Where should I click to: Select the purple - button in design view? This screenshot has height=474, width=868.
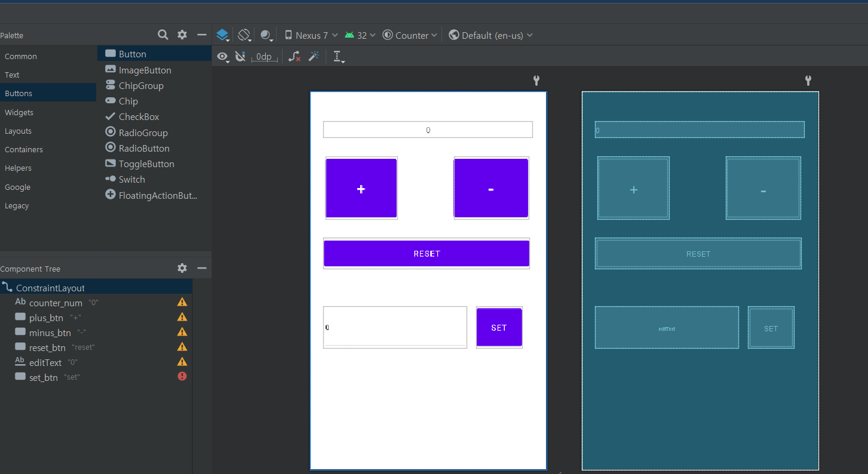[x=491, y=188]
